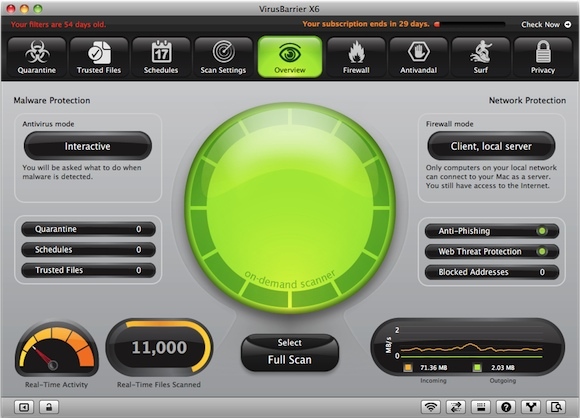
Task: Open the Quarantine count row
Action: [x=88, y=229]
